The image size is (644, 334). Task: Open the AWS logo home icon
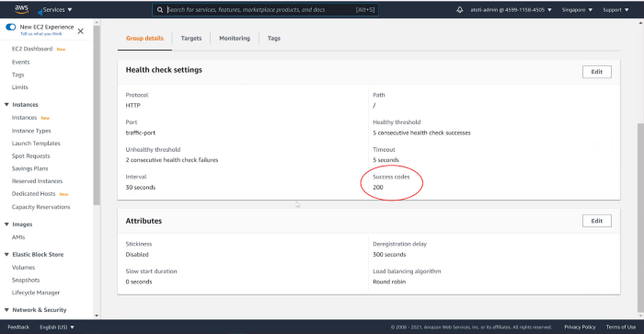[21, 9]
